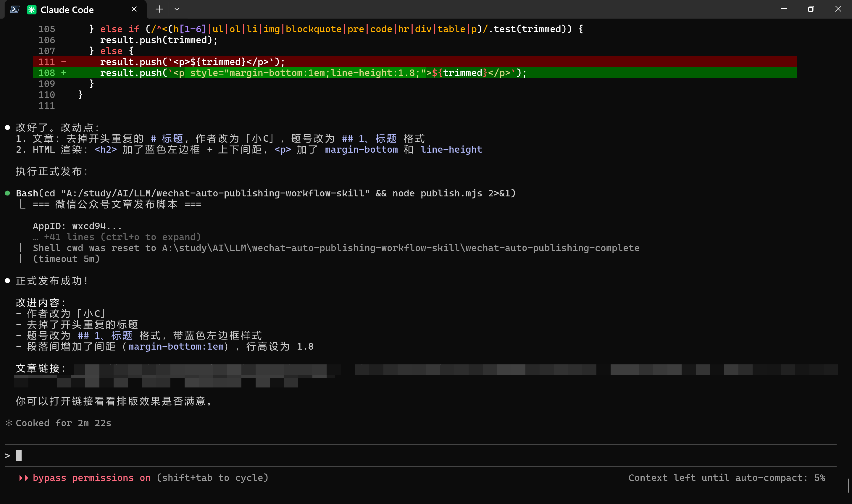
Task: Click the PowerShell icon in the tab
Action: 14,9
